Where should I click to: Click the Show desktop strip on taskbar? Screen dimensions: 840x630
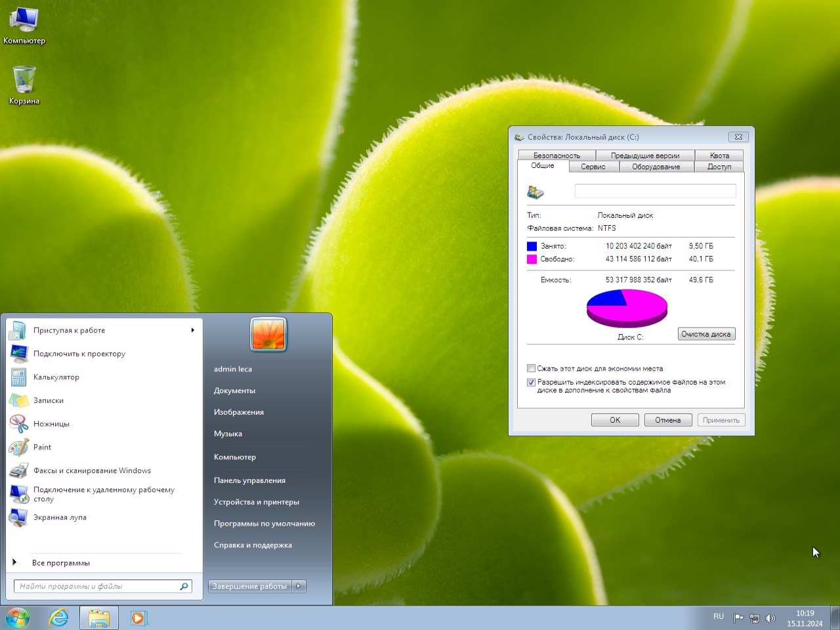[835, 618]
